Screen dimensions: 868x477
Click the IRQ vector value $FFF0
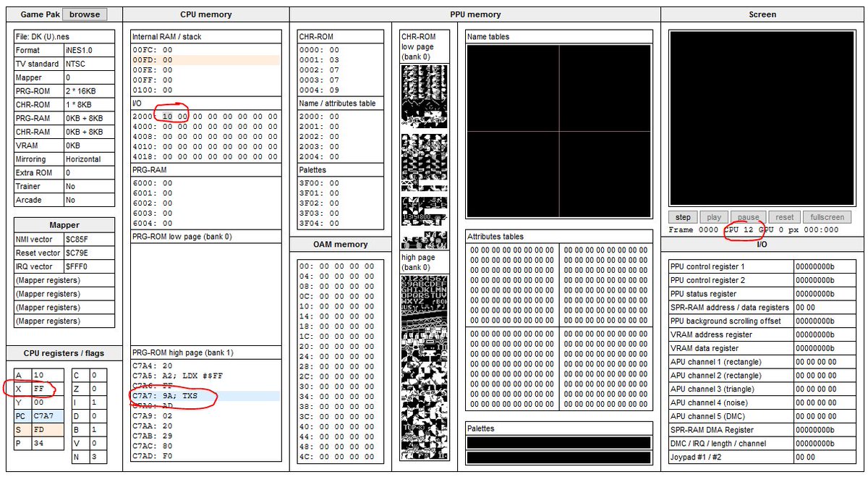click(x=89, y=266)
